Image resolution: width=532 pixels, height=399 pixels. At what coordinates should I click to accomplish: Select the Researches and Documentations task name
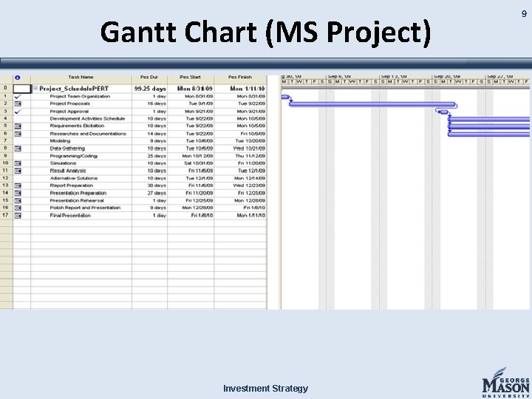tap(88, 134)
